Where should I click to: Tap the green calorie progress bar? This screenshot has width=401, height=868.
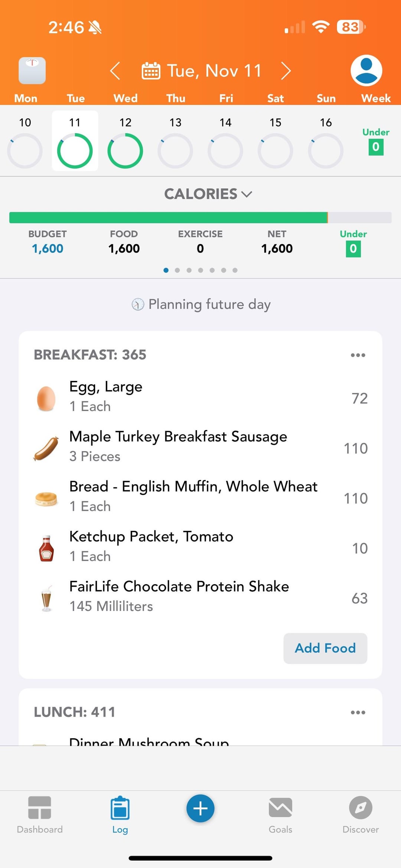[168, 218]
